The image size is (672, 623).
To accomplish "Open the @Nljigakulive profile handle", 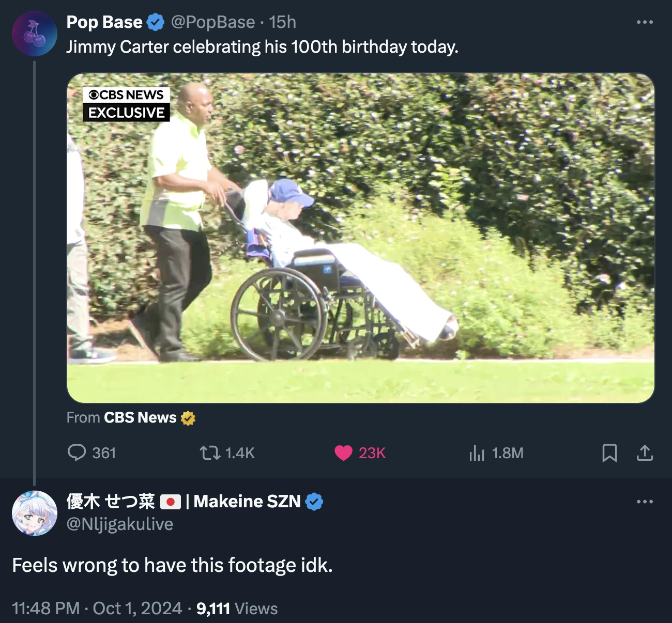I will point(120,524).
